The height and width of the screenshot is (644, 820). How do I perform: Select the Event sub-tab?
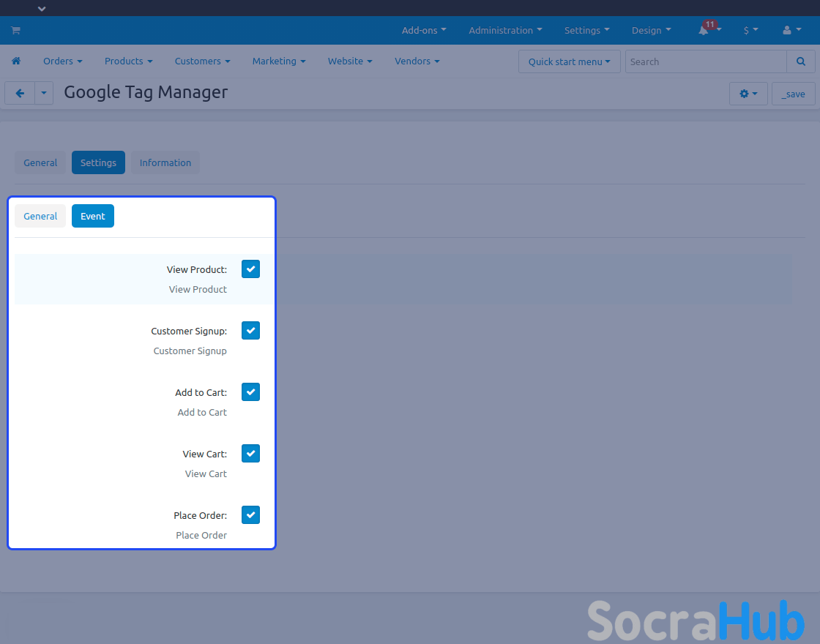pos(92,216)
